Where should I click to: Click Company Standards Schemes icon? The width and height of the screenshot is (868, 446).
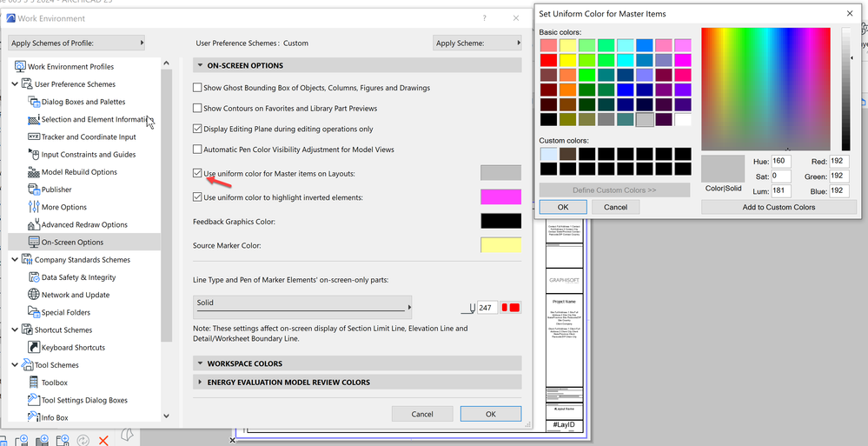click(27, 260)
